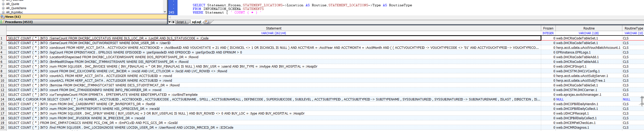Viewport: 644px width, 131px height.
Task: Click routine cell web.DHCSTM.DHCCarrier.1
Action: click(x=589, y=90)
